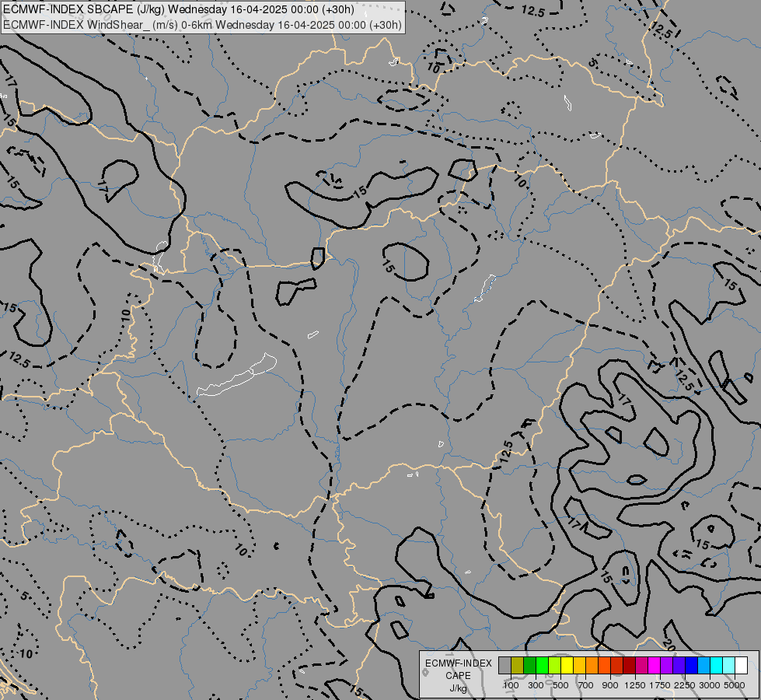Select the dark red legend swatch
Screen dimensions: 761x700
(x=629, y=665)
